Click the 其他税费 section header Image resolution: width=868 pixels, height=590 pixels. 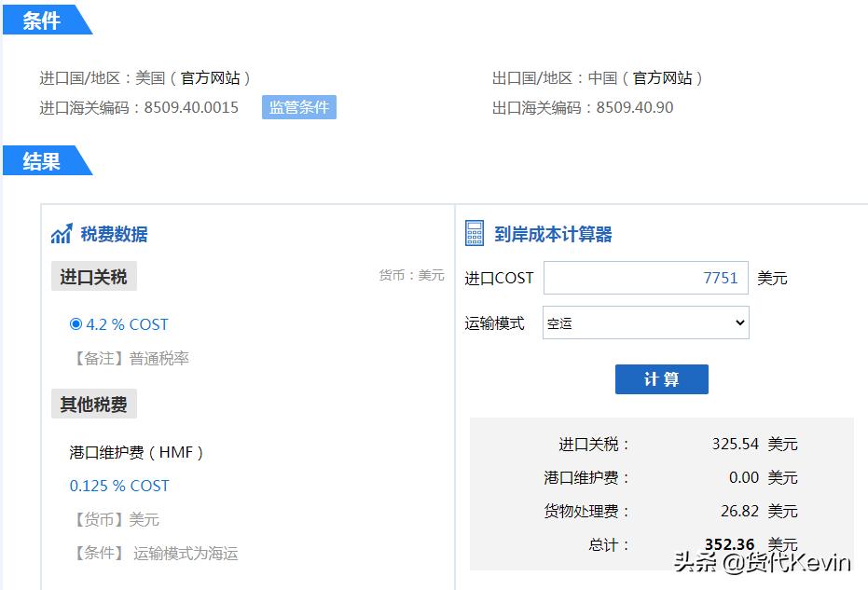tap(94, 403)
